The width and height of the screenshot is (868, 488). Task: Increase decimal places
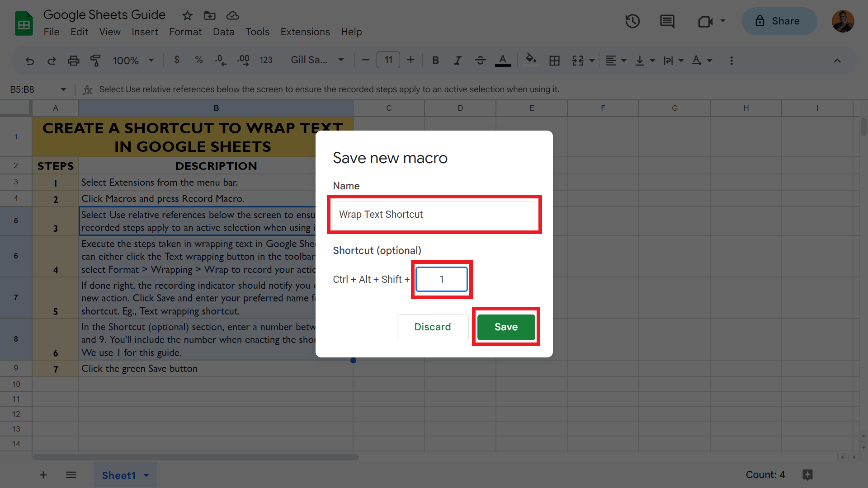[x=243, y=60]
